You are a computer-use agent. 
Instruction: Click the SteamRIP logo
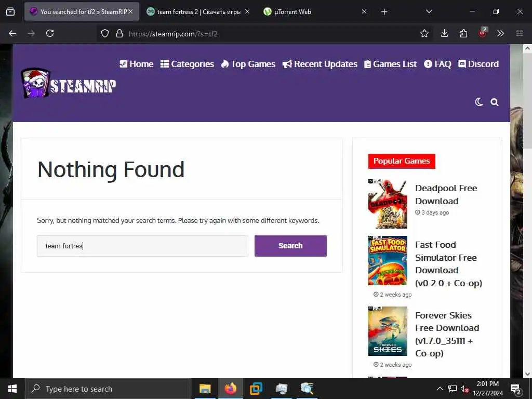[x=69, y=84]
